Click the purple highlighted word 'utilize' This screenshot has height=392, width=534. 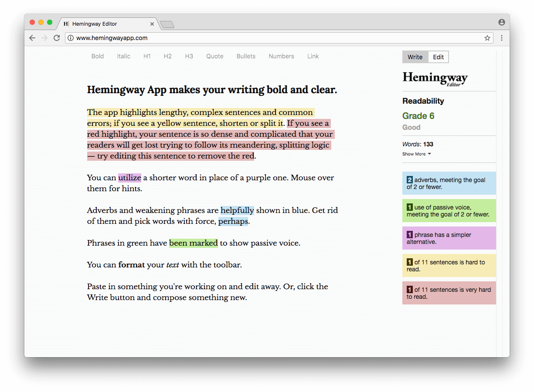[x=129, y=178]
